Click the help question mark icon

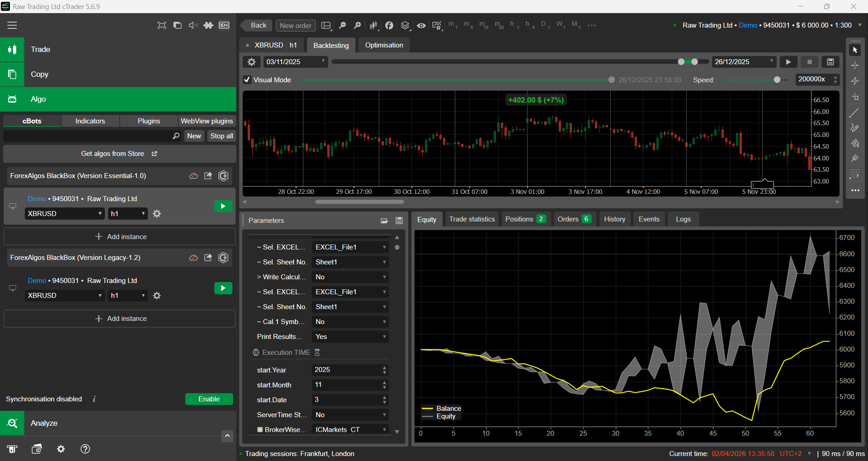pyautogui.click(x=85, y=449)
